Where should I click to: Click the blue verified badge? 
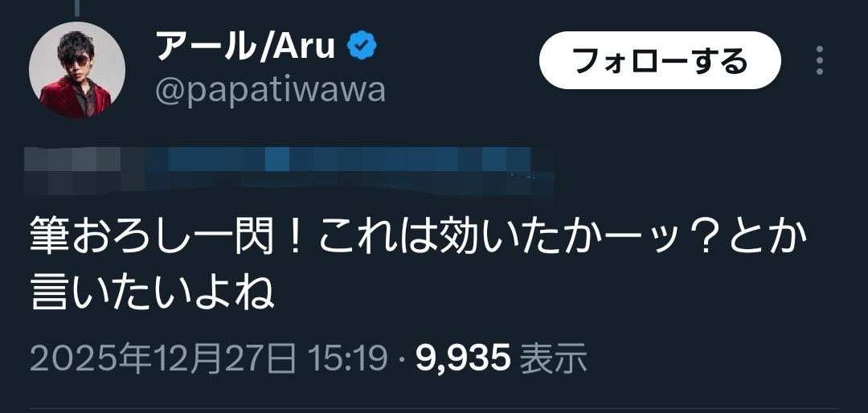[362, 45]
